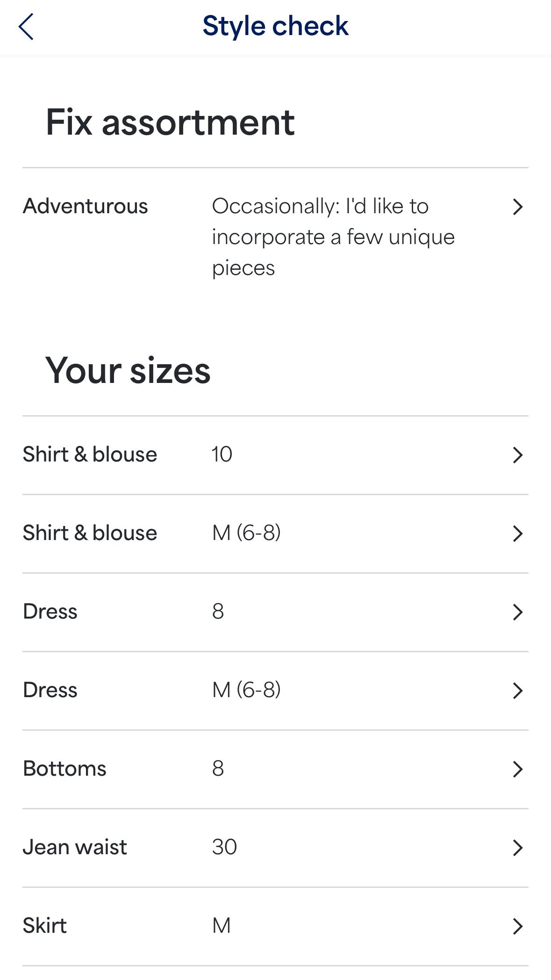
Task: Select the Jean waist label
Action: [x=75, y=847]
